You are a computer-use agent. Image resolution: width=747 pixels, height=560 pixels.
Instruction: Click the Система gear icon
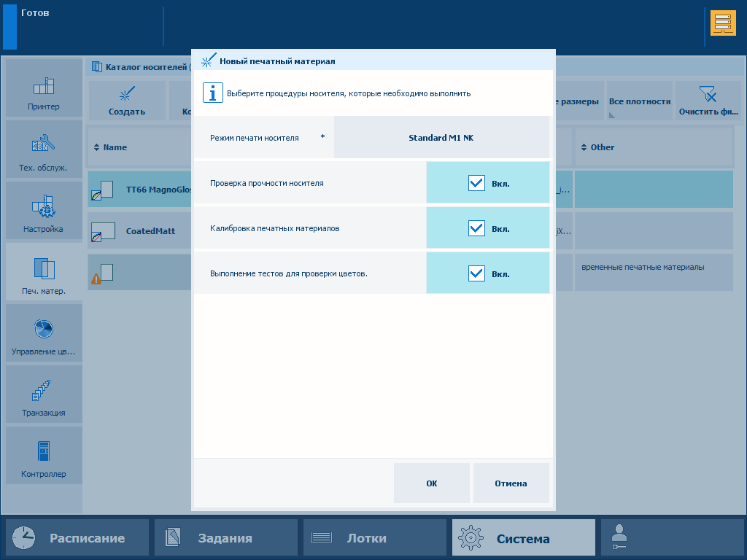471,538
